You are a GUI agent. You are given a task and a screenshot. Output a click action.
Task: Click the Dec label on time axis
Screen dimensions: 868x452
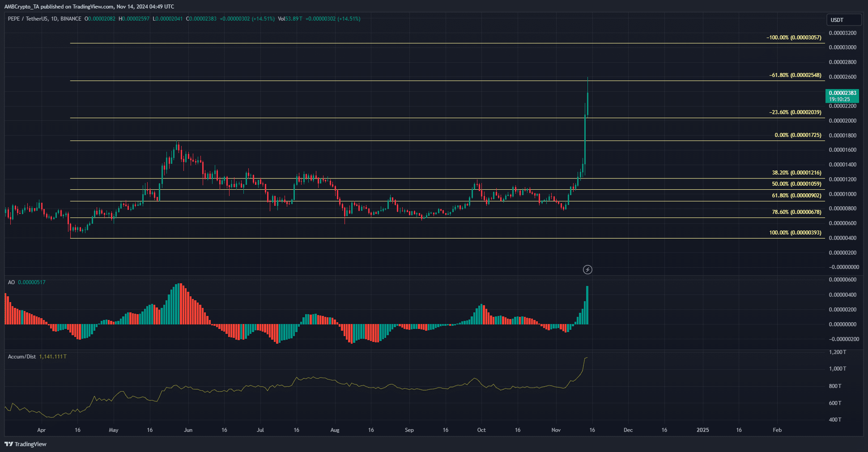(x=628, y=430)
